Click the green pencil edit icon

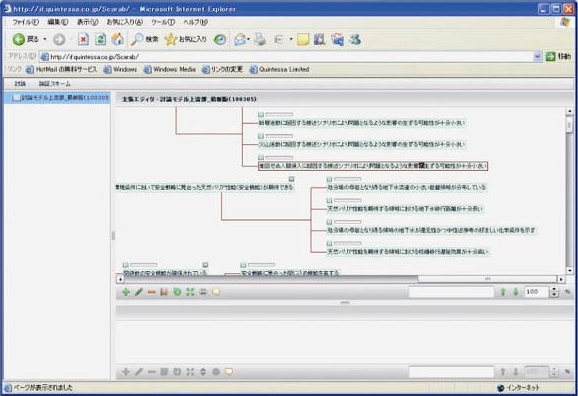(x=139, y=292)
